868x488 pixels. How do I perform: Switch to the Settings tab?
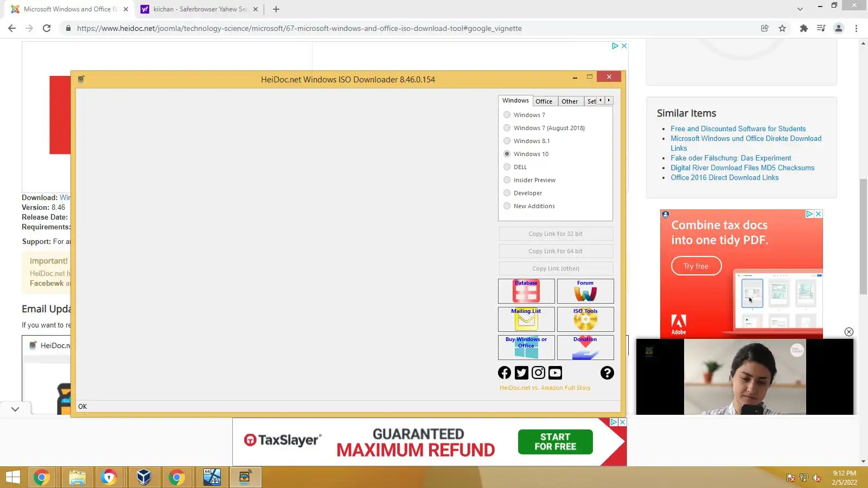click(x=591, y=101)
